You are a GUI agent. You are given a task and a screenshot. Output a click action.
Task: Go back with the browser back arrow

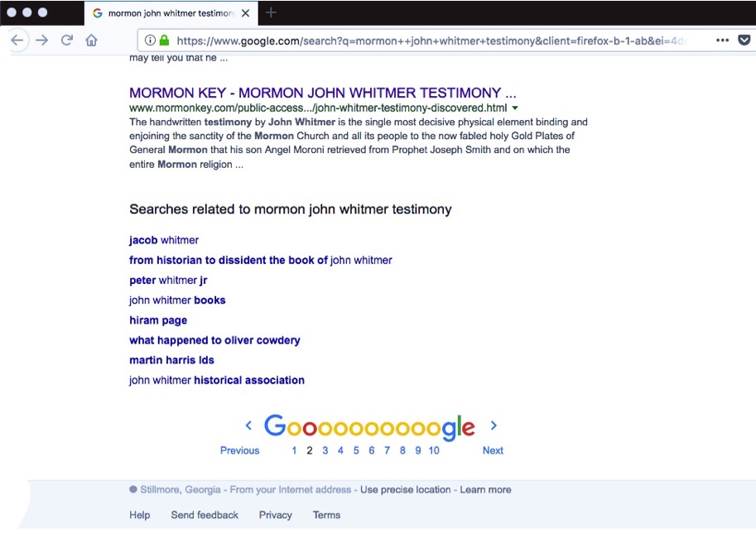pos(17,41)
